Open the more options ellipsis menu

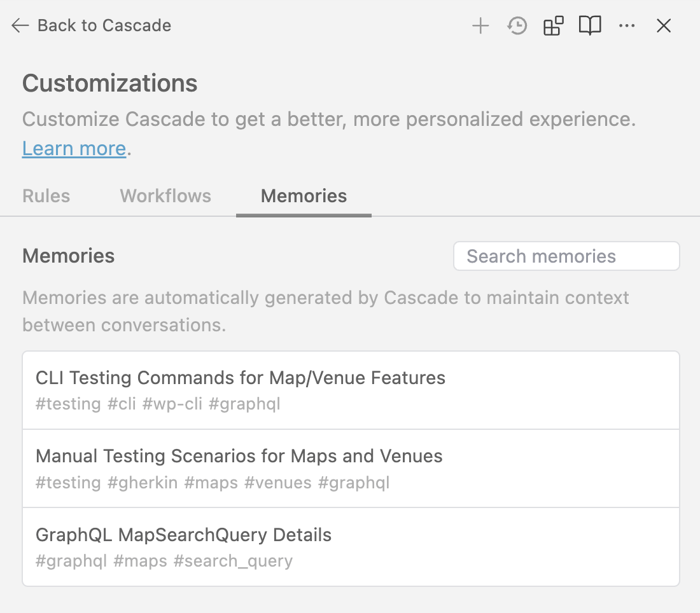(x=627, y=26)
